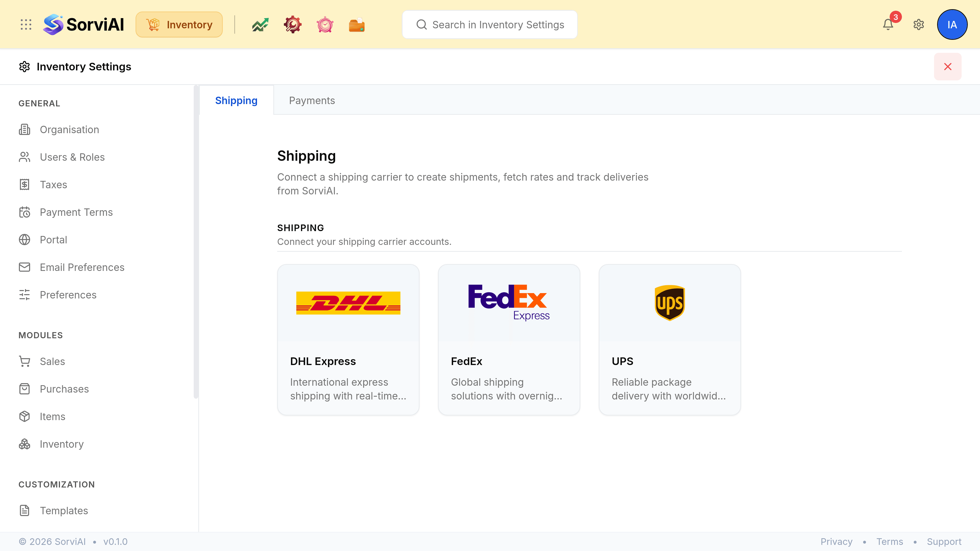Open the Support footer link
The image size is (980, 551).
point(944,542)
